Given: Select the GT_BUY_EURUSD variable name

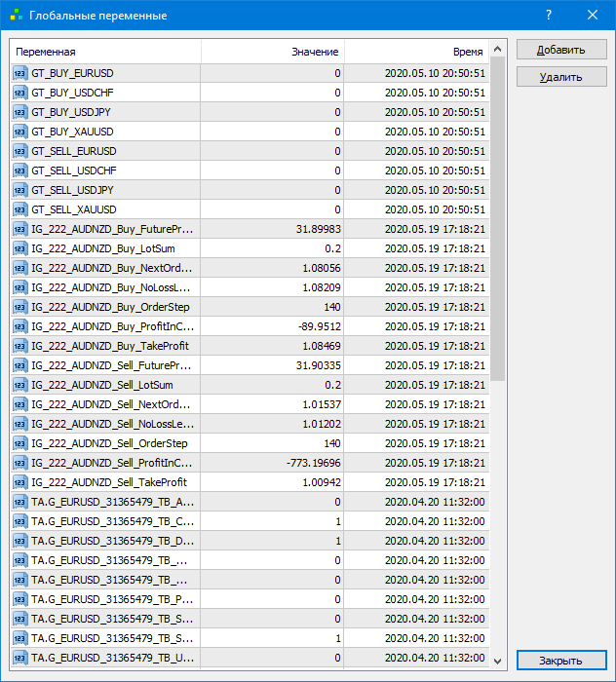Looking at the screenshot, I should [x=72, y=73].
